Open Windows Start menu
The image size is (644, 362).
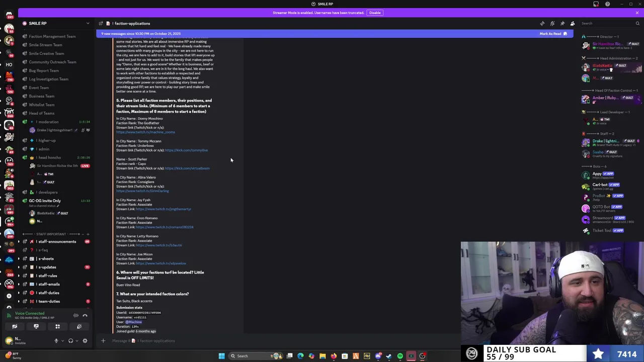click(221, 356)
